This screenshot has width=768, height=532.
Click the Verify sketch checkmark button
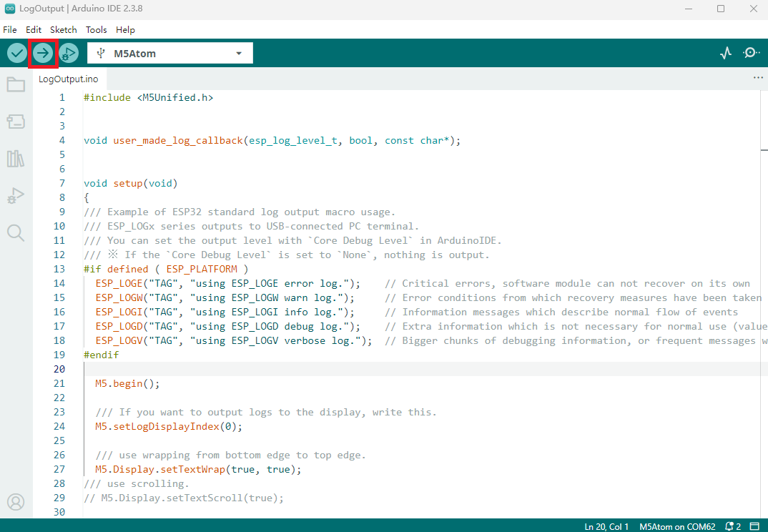click(x=17, y=53)
